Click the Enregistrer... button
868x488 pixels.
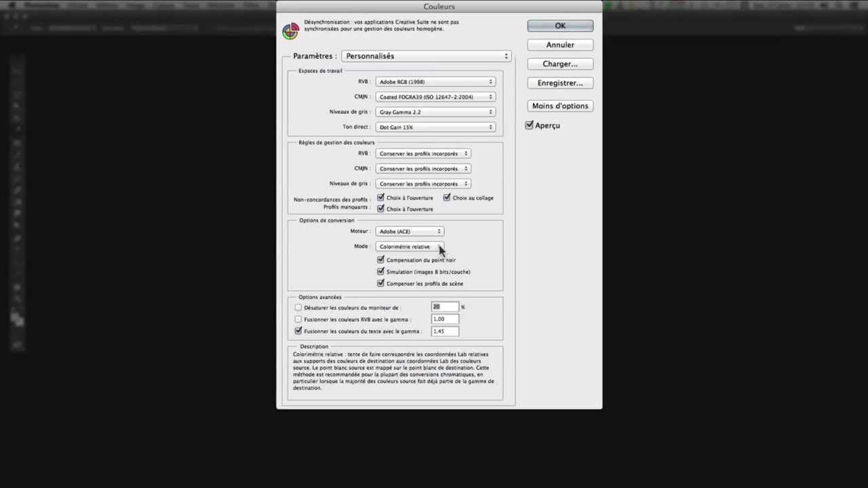coord(560,83)
